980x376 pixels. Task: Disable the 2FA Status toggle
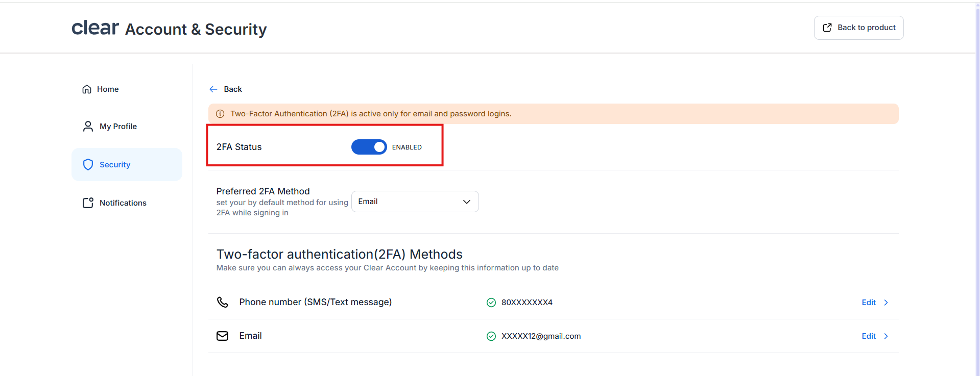tap(369, 147)
